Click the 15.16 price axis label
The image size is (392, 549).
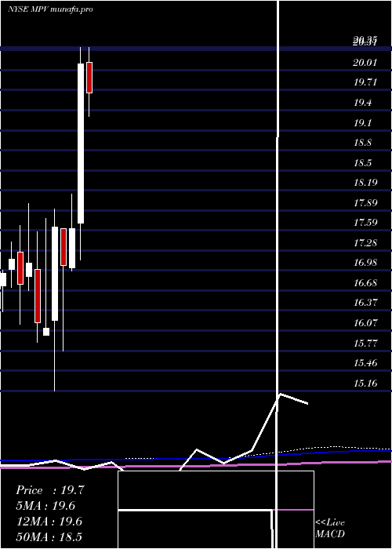point(365,384)
